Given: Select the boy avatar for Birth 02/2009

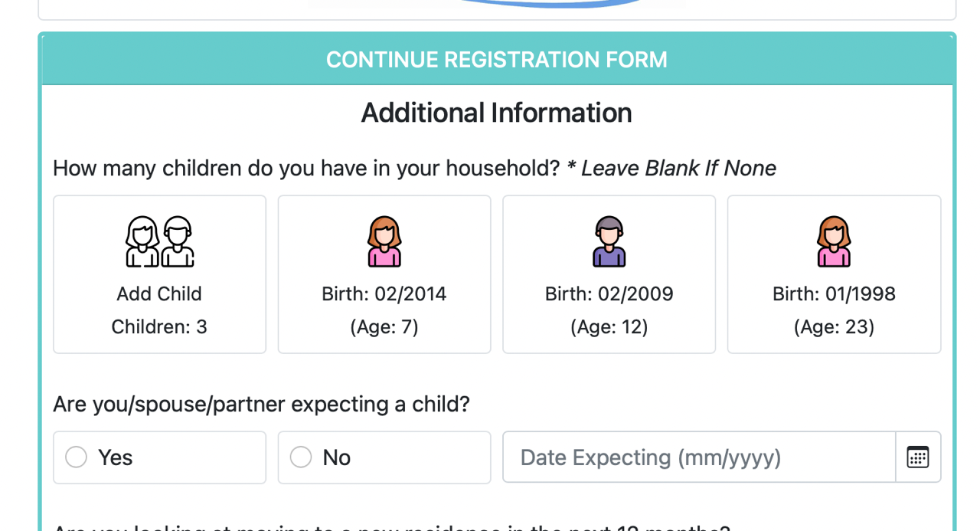Looking at the screenshot, I should pyautogui.click(x=609, y=241).
